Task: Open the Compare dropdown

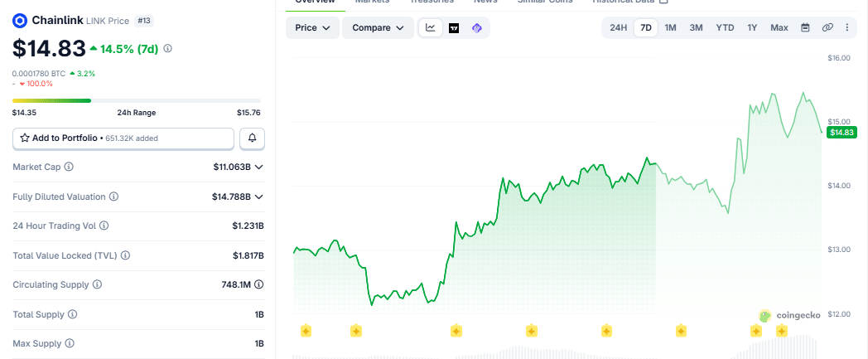Action: click(x=378, y=27)
